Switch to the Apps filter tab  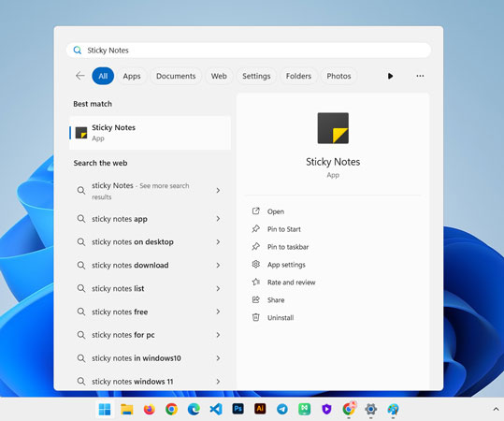132,76
